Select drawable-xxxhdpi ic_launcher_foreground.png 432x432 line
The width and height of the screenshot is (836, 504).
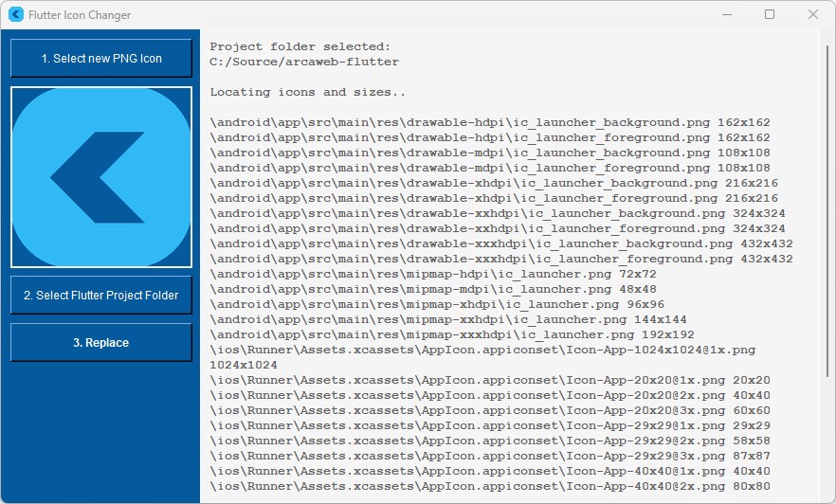pos(501,259)
